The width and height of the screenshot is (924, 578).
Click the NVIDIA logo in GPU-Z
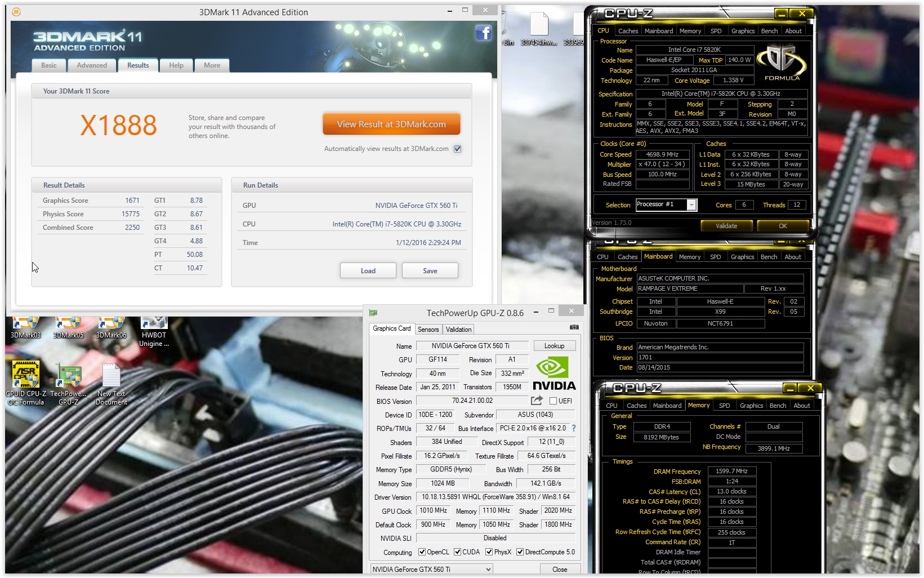click(x=554, y=373)
